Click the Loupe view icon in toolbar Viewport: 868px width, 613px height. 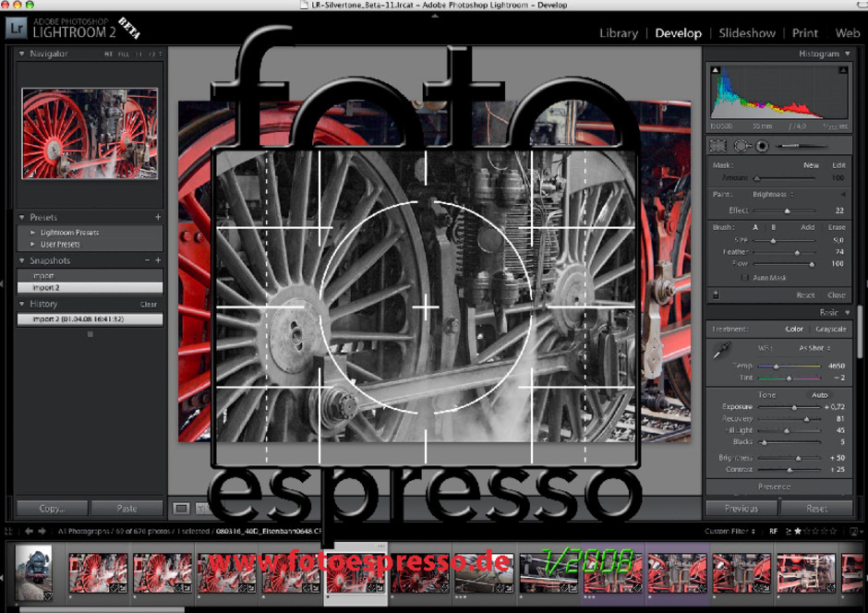coord(182,508)
